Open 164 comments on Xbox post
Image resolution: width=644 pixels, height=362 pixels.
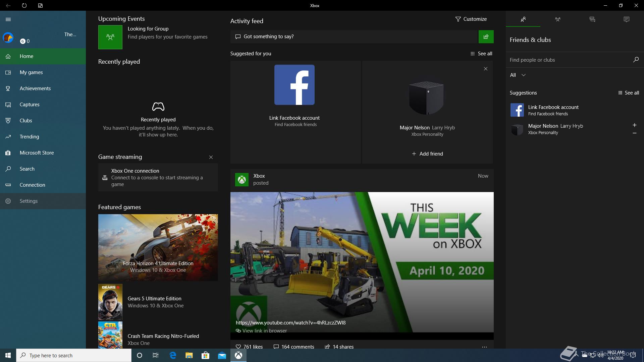point(294,347)
